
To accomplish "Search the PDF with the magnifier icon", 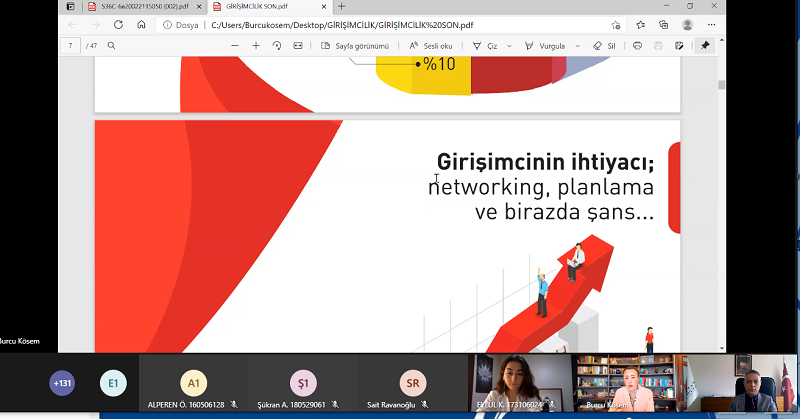I will pos(111,46).
